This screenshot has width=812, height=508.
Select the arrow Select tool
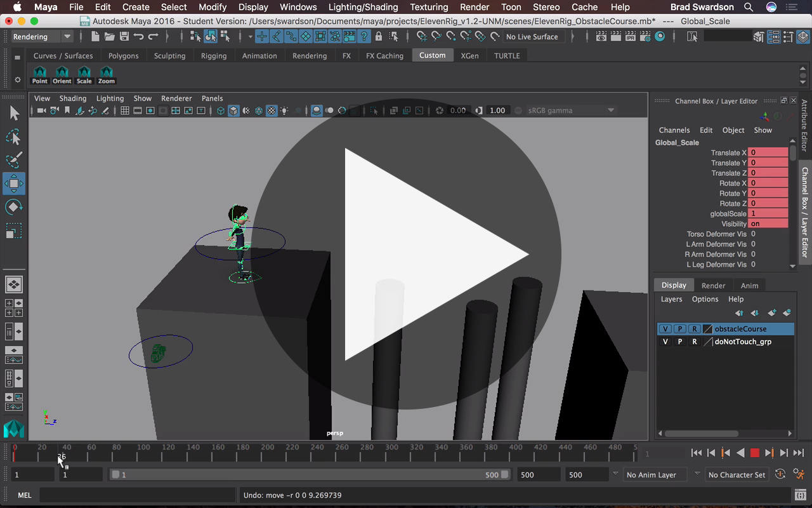14,113
